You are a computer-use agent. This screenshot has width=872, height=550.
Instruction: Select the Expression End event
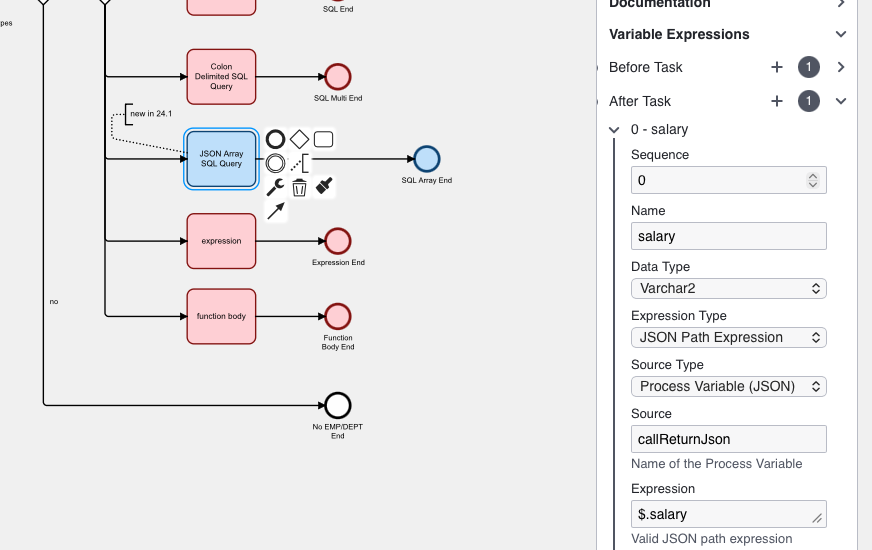tap(338, 241)
